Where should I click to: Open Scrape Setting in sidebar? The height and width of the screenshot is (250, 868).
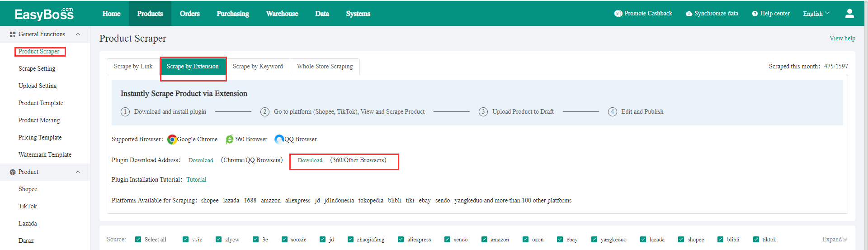pyautogui.click(x=37, y=69)
